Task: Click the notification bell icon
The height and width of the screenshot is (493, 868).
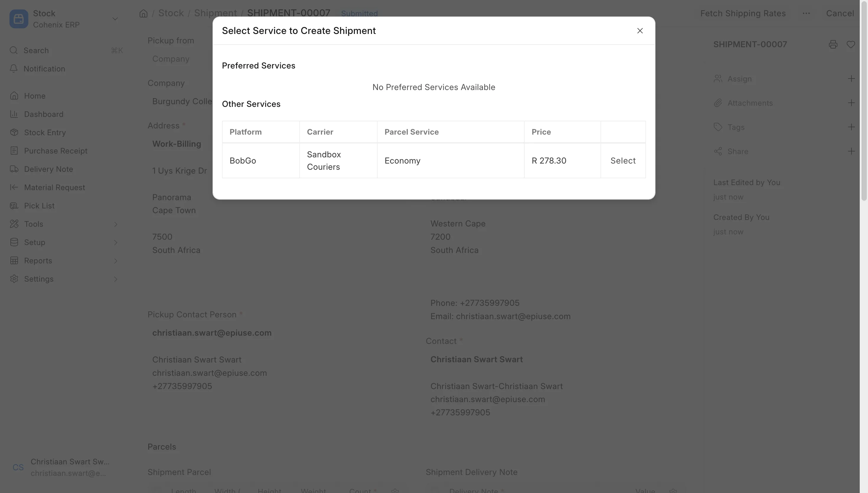Action: [14, 69]
